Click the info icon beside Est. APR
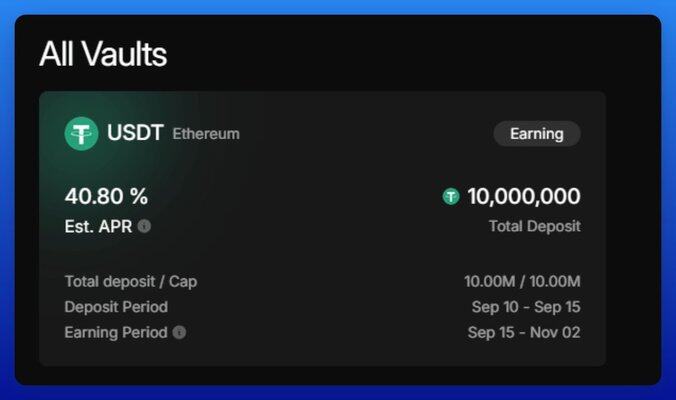 click(x=144, y=226)
